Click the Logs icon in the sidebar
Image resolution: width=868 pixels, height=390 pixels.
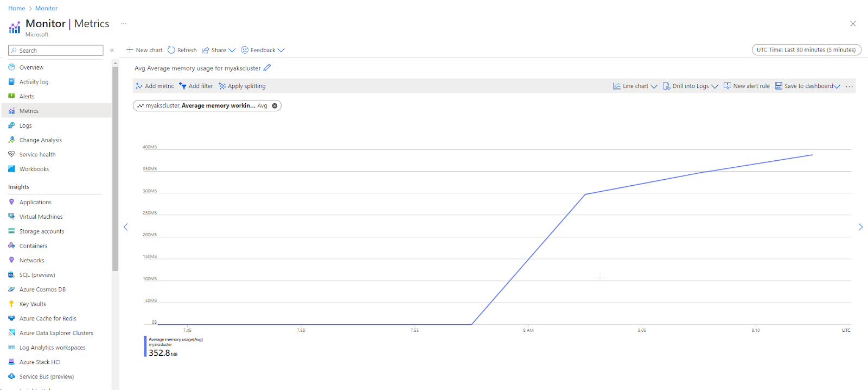[x=11, y=125]
